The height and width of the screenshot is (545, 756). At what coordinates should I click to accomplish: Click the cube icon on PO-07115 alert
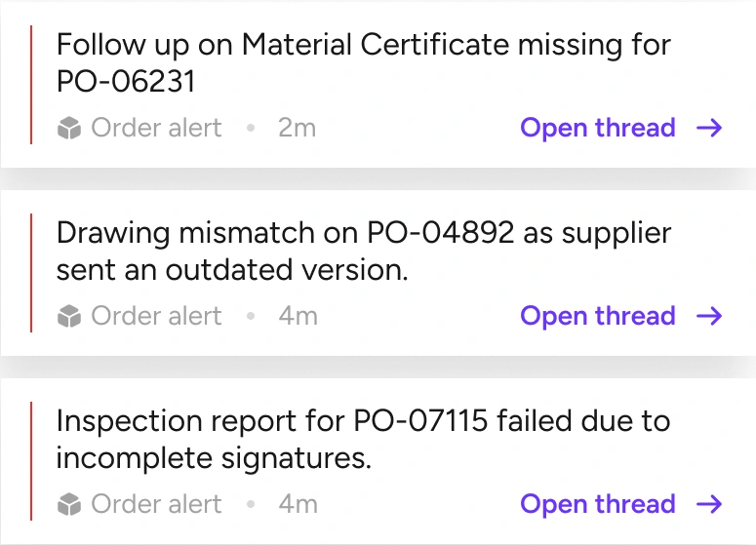pos(68,505)
